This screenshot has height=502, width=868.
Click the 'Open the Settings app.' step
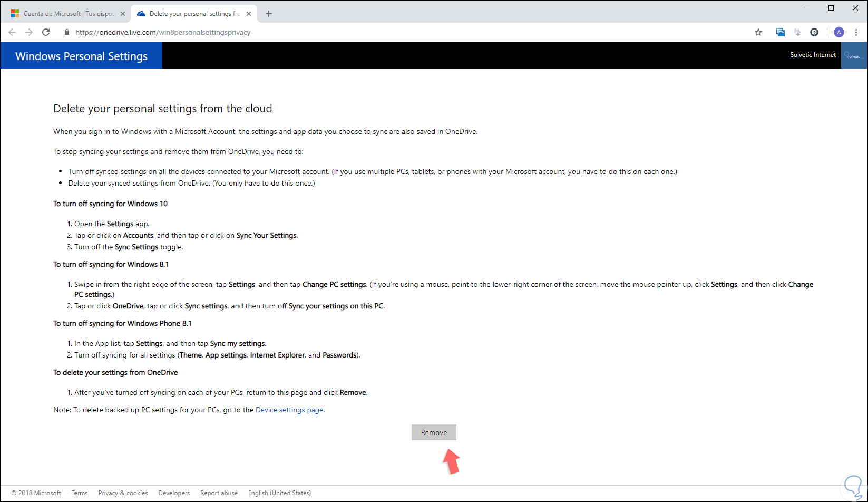point(112,224)
